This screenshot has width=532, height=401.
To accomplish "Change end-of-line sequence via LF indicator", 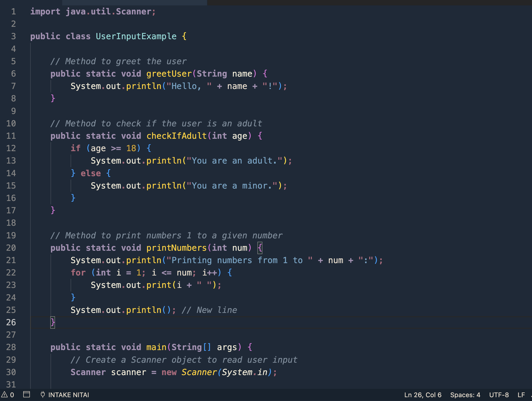I will (521, 395).
